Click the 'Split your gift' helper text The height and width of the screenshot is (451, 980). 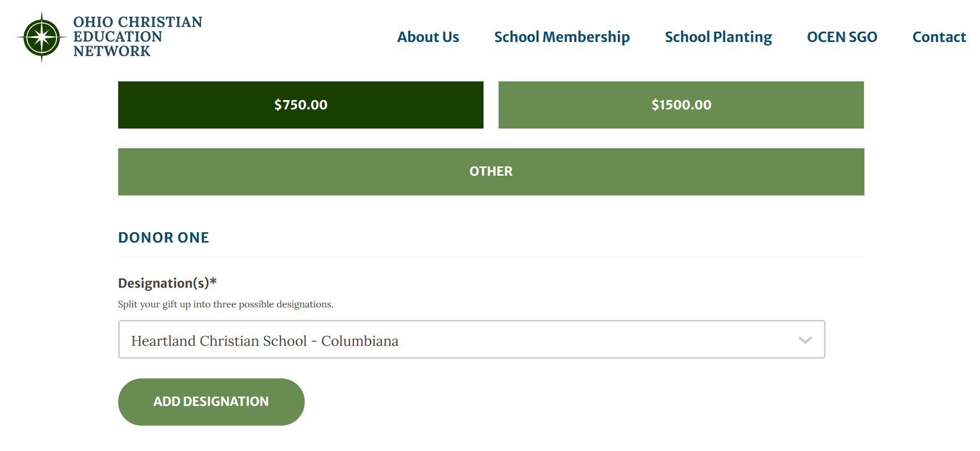pos(225,304)
